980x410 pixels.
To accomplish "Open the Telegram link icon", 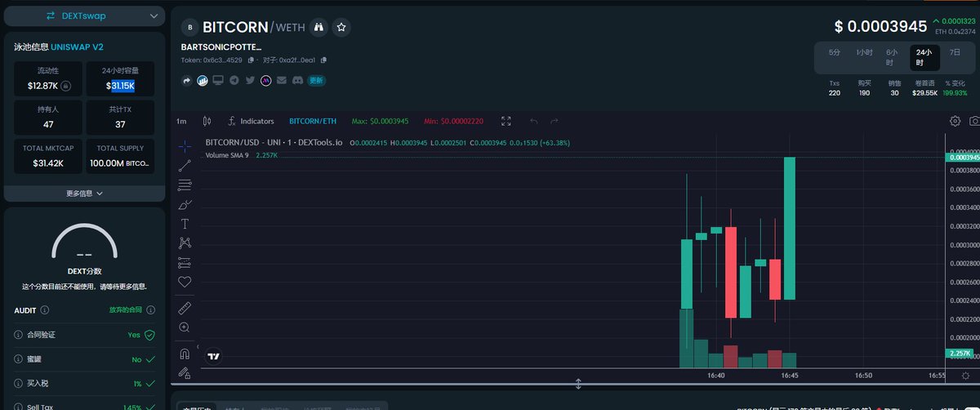I will pyautogui.click(x=234, y=80).
